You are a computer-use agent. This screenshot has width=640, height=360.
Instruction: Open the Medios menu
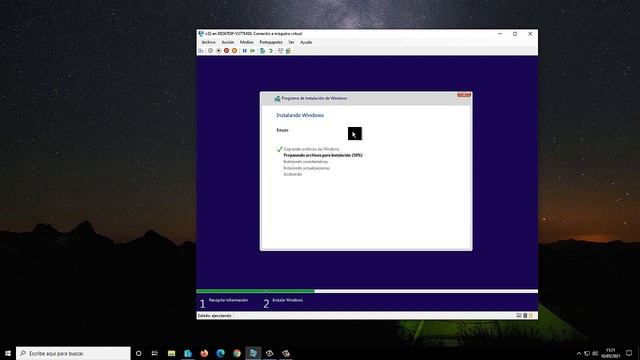247,42
